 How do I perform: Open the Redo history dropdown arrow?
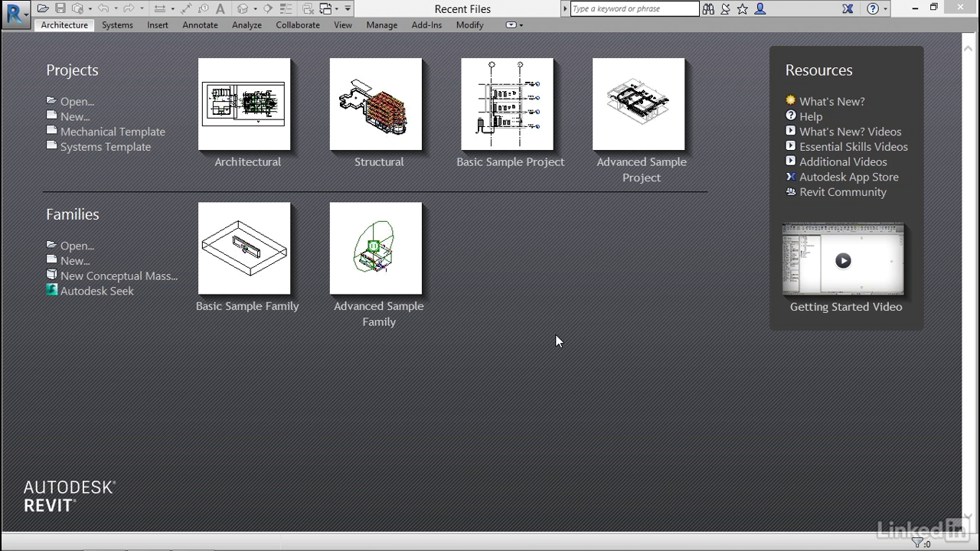[x=142, y=9]
